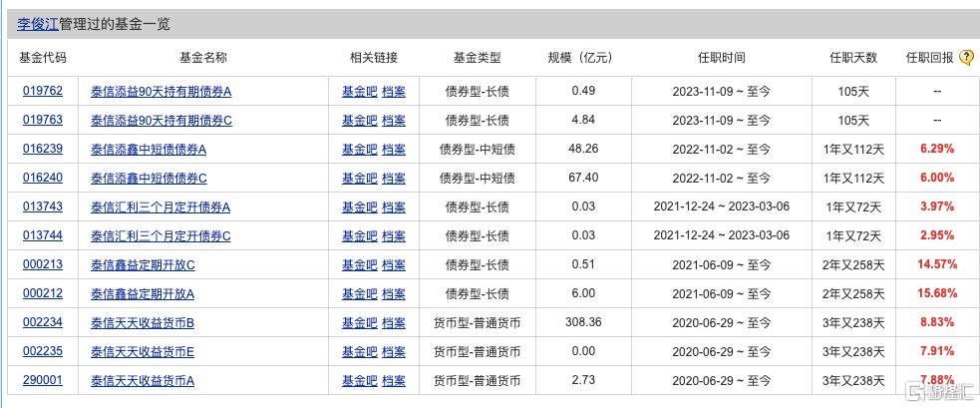Select the 8.83% return value

tap(937, 322)
